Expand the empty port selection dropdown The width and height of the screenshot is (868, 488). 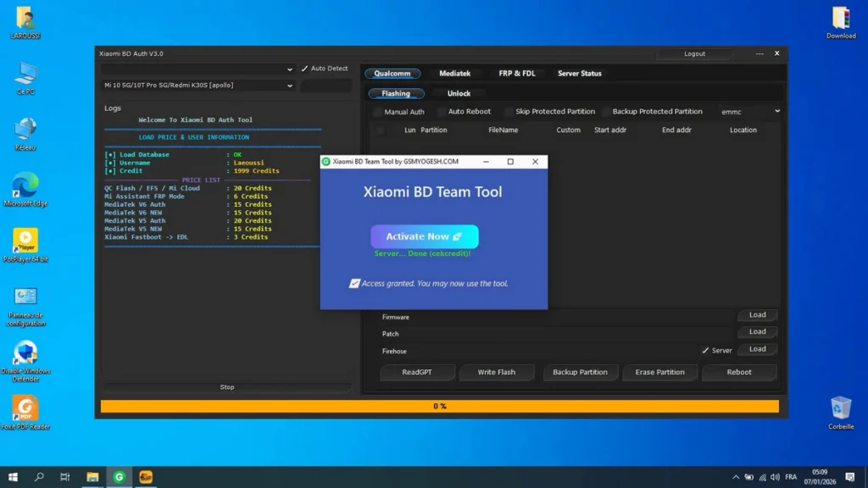tap(198, 69)
